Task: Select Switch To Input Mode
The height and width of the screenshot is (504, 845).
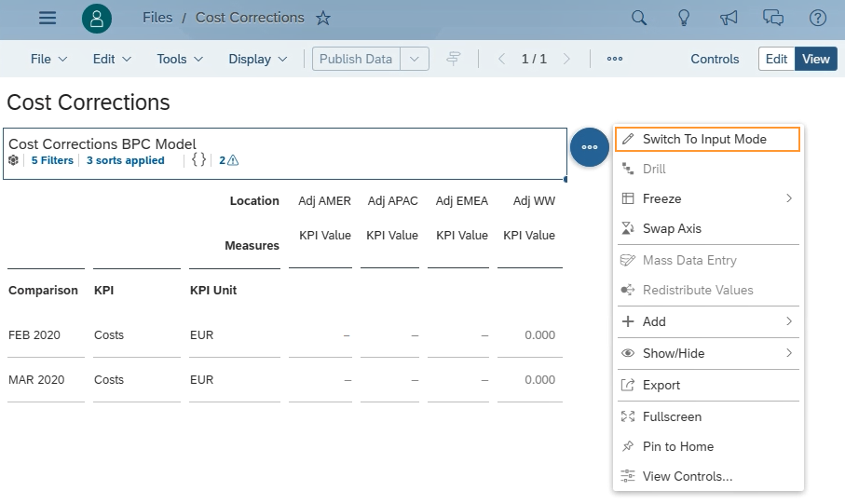Action: click(x=707, y=139)
